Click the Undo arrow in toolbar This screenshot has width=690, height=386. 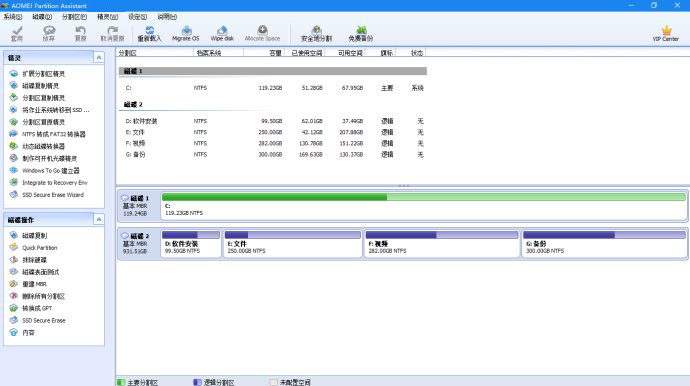[81, 33]
